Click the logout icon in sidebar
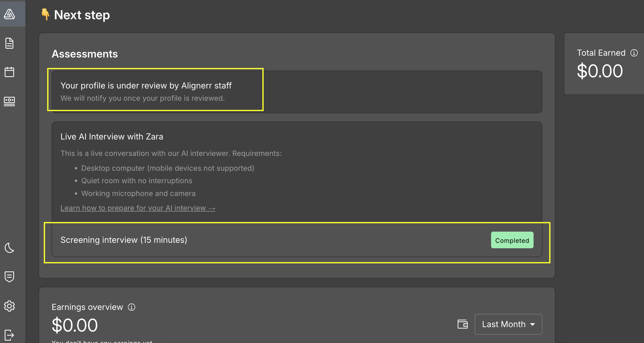This screenshot has width=644, height=343. click(x=9, y=335)
